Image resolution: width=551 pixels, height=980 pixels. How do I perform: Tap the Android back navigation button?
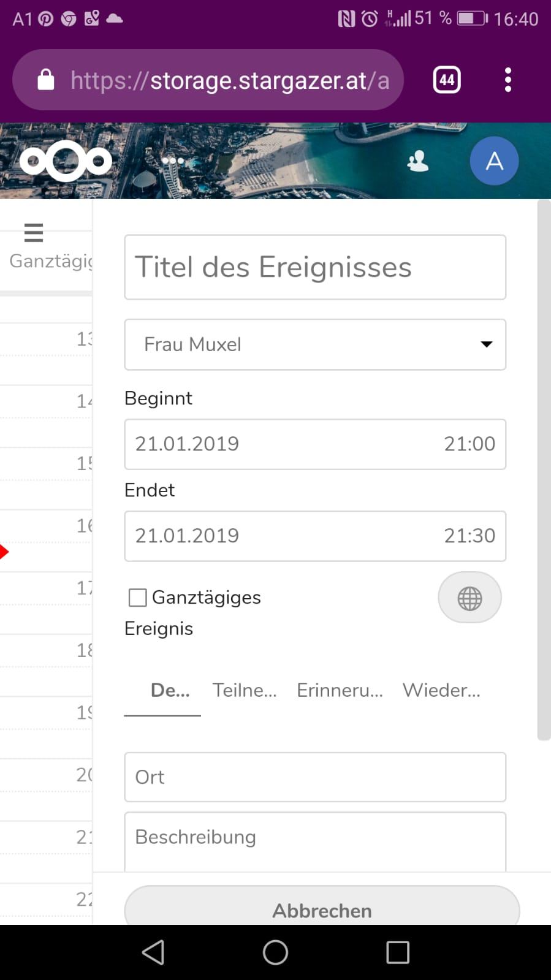153,952
